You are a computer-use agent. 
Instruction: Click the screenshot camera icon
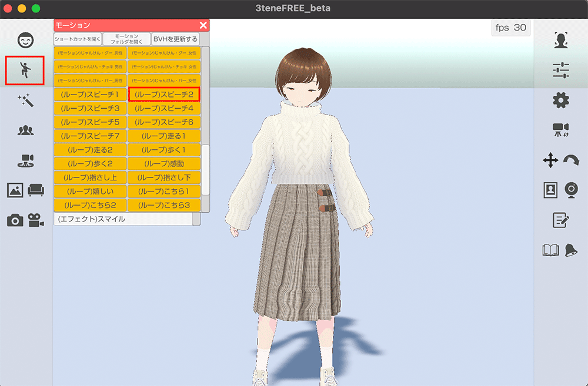[16, 221]
